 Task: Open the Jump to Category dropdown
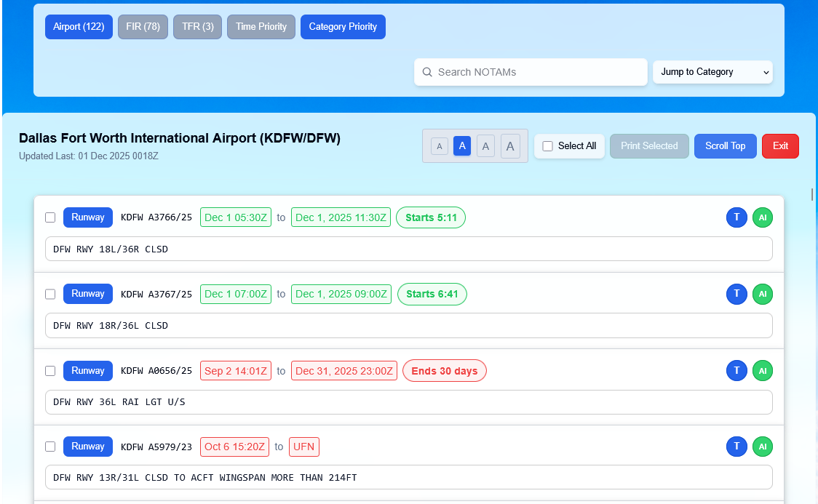coord(712,72)
